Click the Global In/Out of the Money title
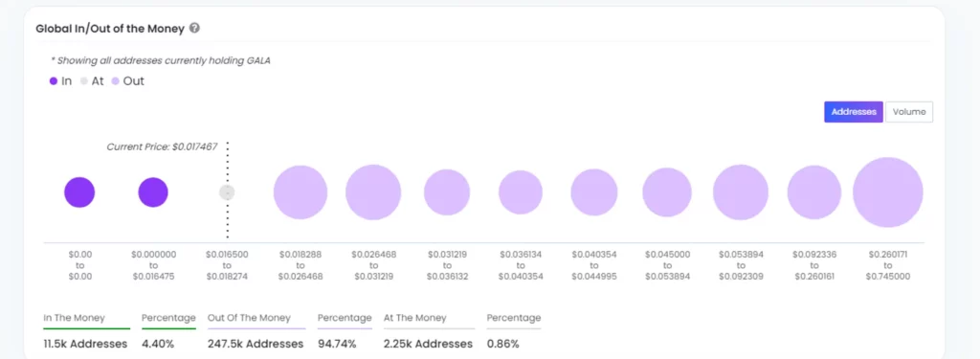The width and height of the screenshot is (980, 359). coord(110,28)
